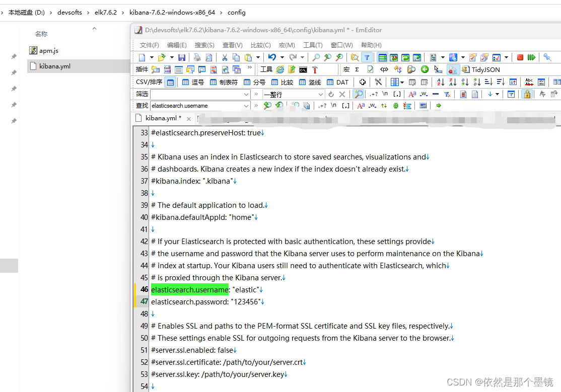Click the Refresh filter circular arrow icon
Image resolution: width=561 pixels, height=392 pixels.
(331, 95)
